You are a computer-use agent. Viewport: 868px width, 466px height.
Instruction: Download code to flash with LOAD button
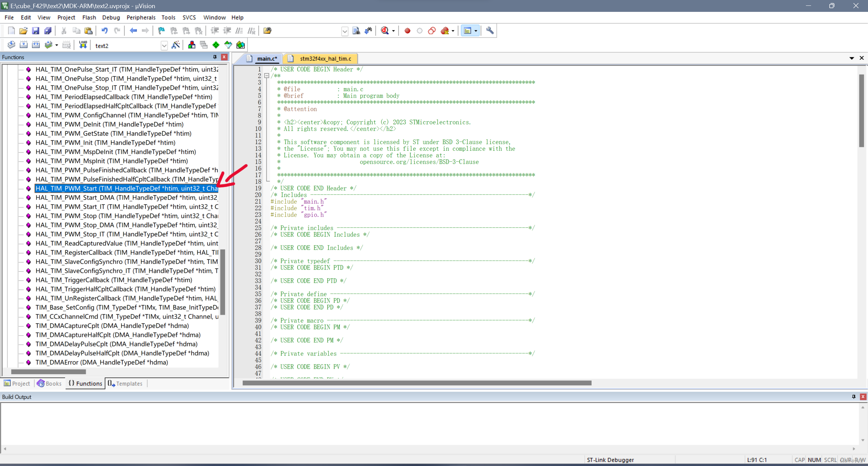83,44
